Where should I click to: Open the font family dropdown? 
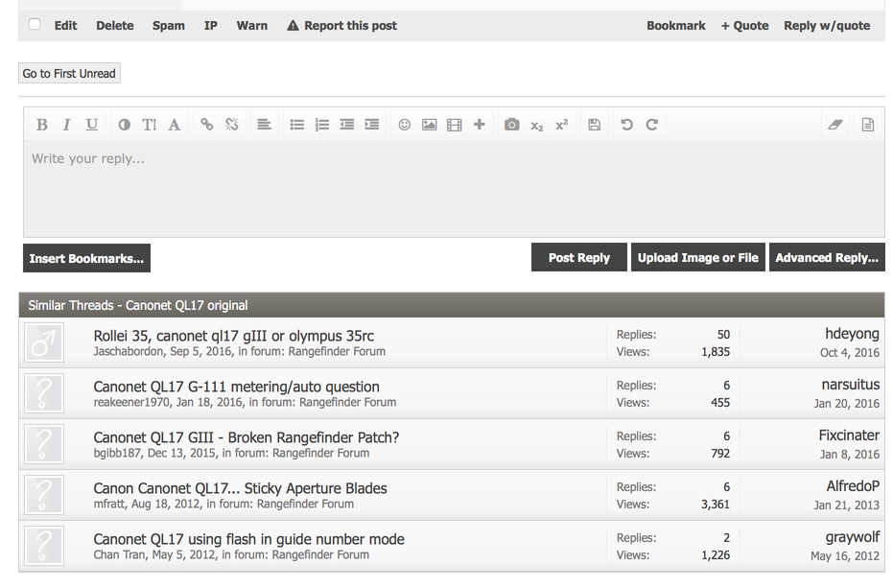click(x=174, y=125)
